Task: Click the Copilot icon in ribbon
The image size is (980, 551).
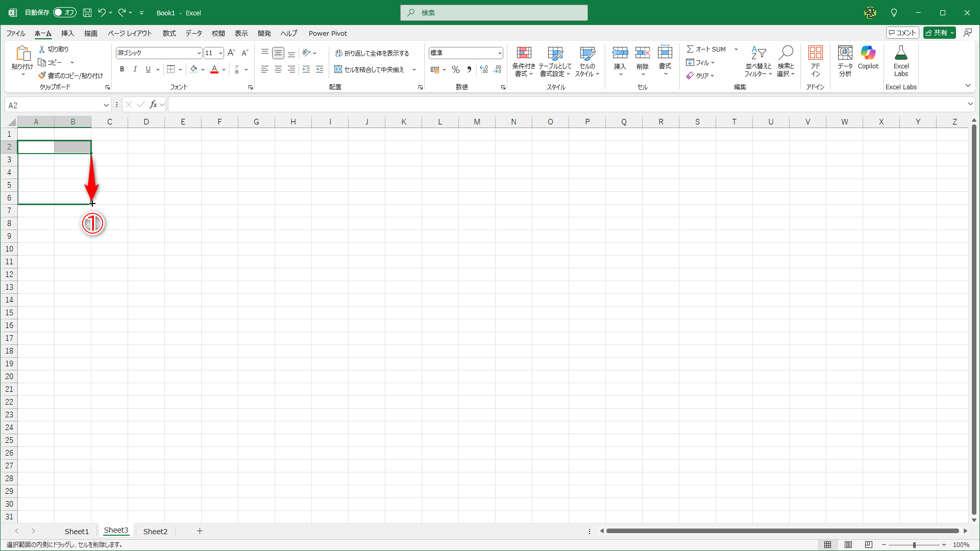Action: point(868,53)
